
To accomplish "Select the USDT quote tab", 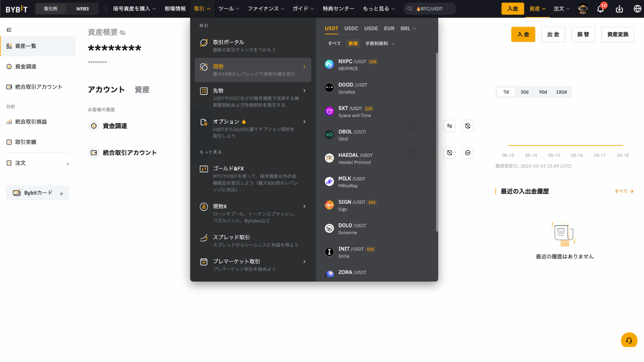I will (x=332, y=29).
